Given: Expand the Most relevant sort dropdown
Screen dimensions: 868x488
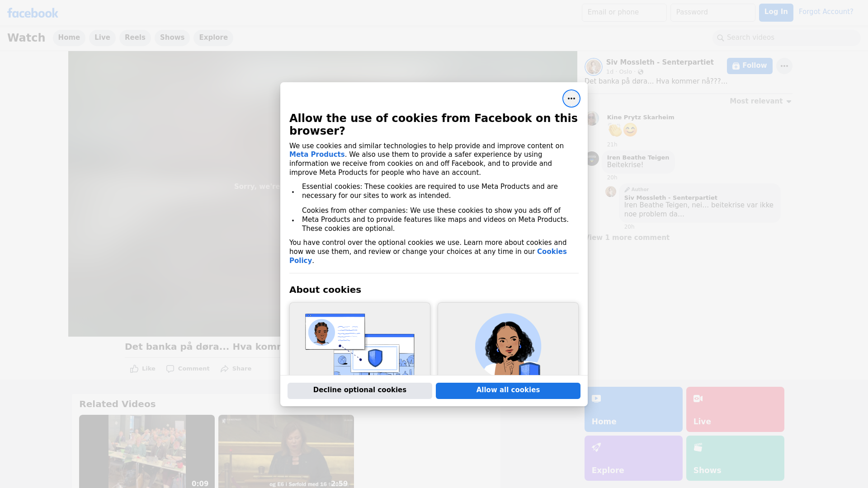Looking at the screenshot, I should click(760, 101).
